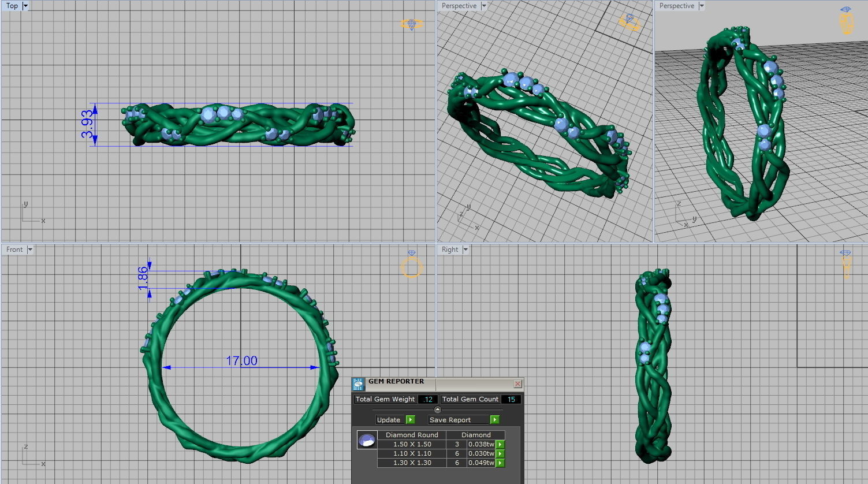Screen dimensions: 868x484
Task: Click the Top viewport title label
Action: click(12, 6)
